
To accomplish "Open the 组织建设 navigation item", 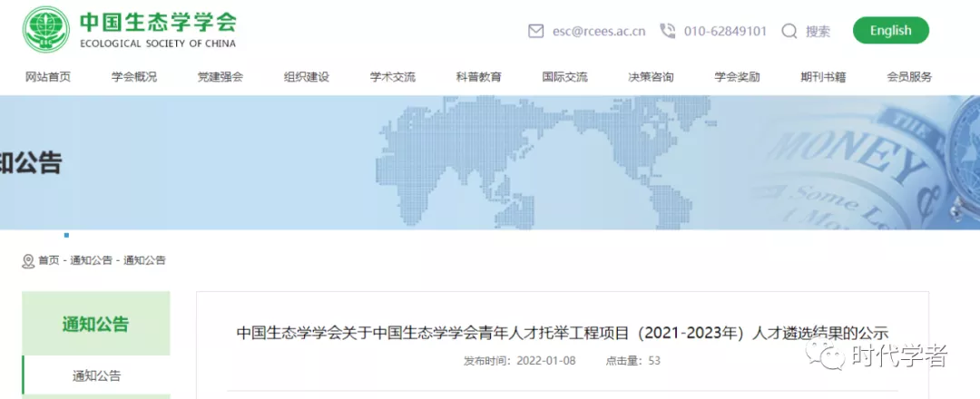I will pyautogui.click(x=307, y=77).
